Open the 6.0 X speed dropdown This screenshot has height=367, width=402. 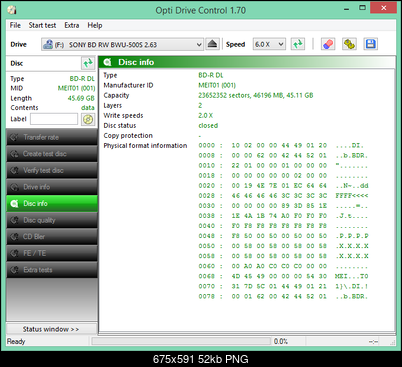(269, 44)
